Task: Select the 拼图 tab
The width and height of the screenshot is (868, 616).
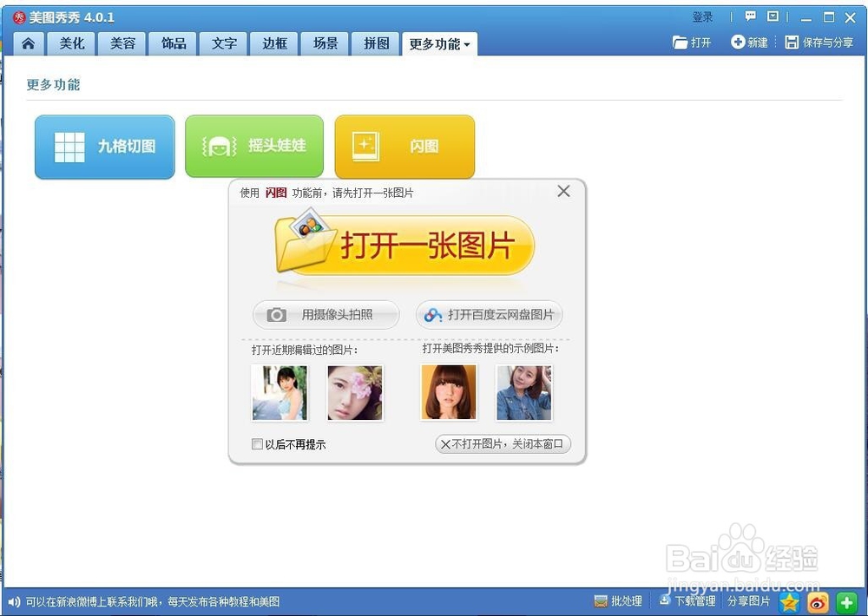Action: pyautogui.click(x=377, y=43)
